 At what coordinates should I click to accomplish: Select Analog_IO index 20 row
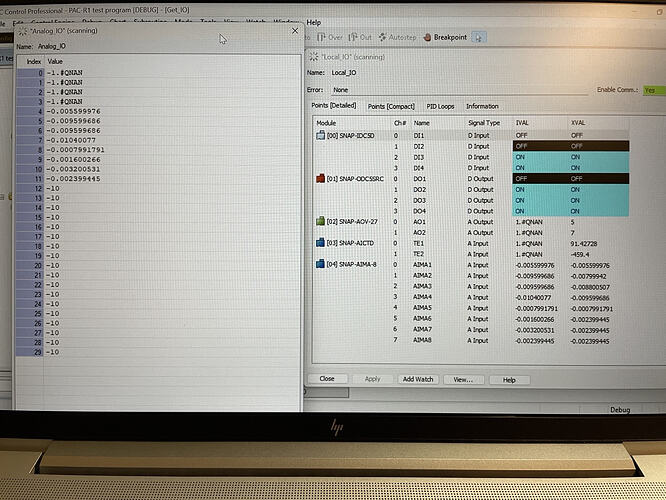click(x=158, y=266)
